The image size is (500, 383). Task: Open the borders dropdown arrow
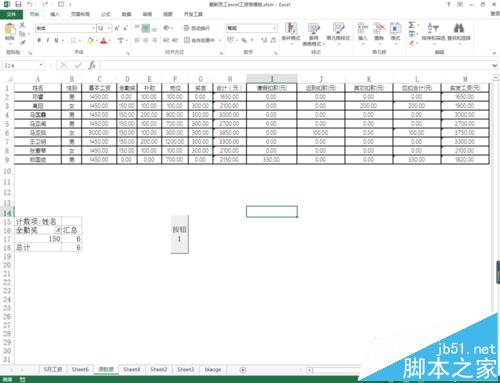point(80,40)
